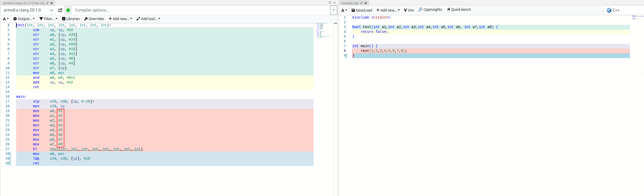644x196 pixels.
Task: Open Quick-bench from editor toolbar
Action: click(459, 10)
